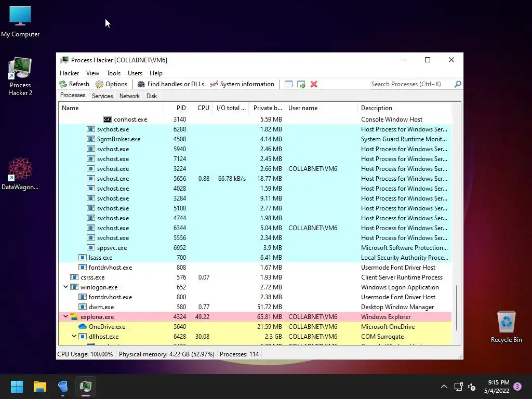Image resolution: width=532 pixels, height=399 pixels.
Task: Sort by the PID column header
Action: 176,108
